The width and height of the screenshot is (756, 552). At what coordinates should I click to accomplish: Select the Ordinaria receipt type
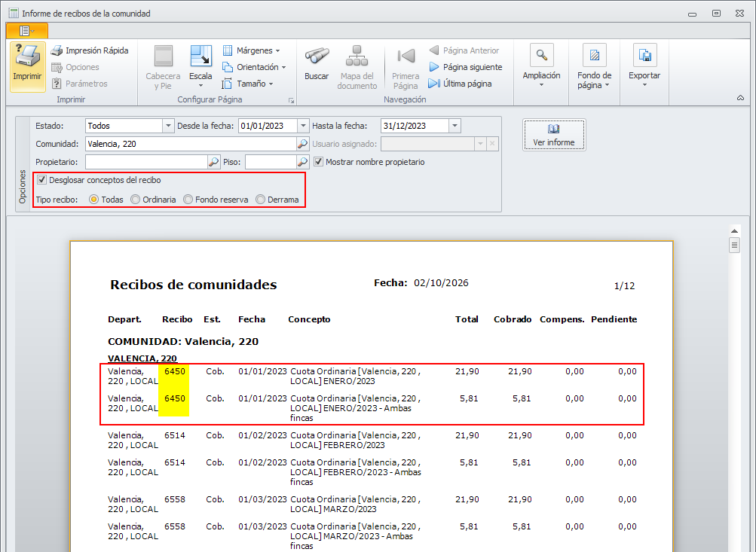tap(136, 200)
